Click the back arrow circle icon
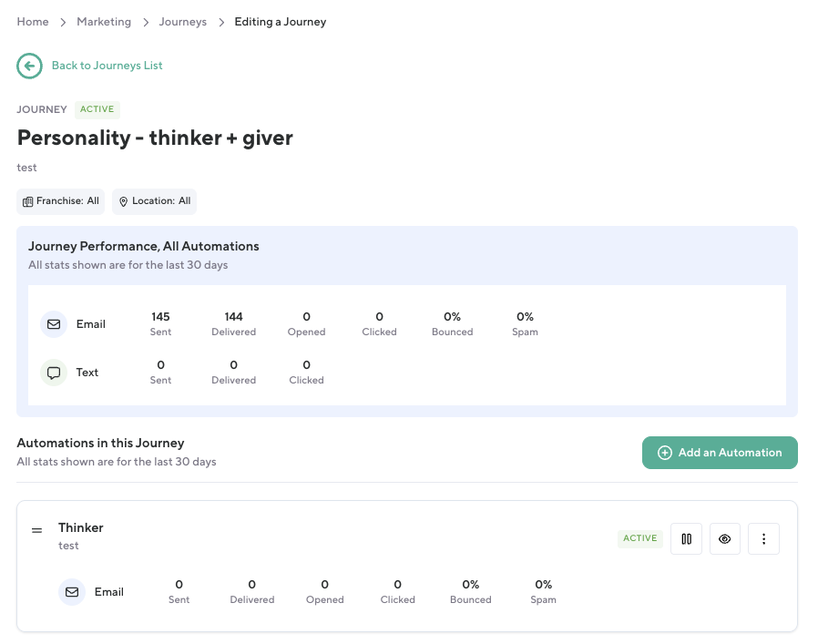Screen dimensions: 818x644 coord(29,66)
